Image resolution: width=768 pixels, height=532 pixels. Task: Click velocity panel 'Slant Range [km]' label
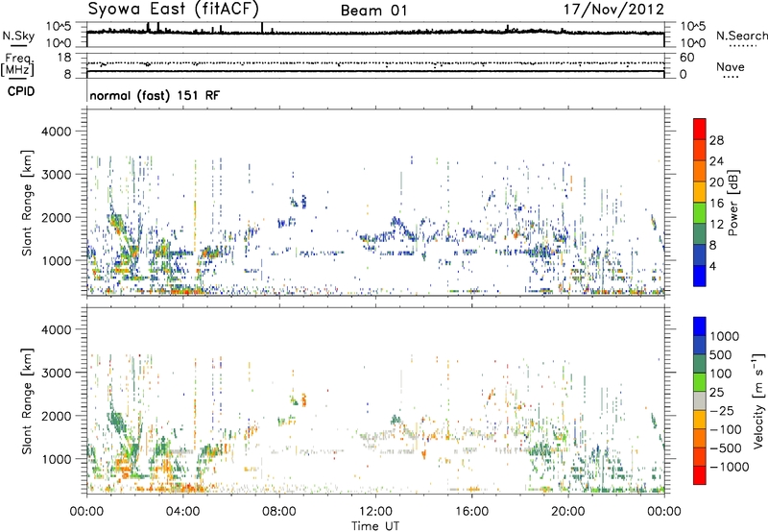coord(27,400)
